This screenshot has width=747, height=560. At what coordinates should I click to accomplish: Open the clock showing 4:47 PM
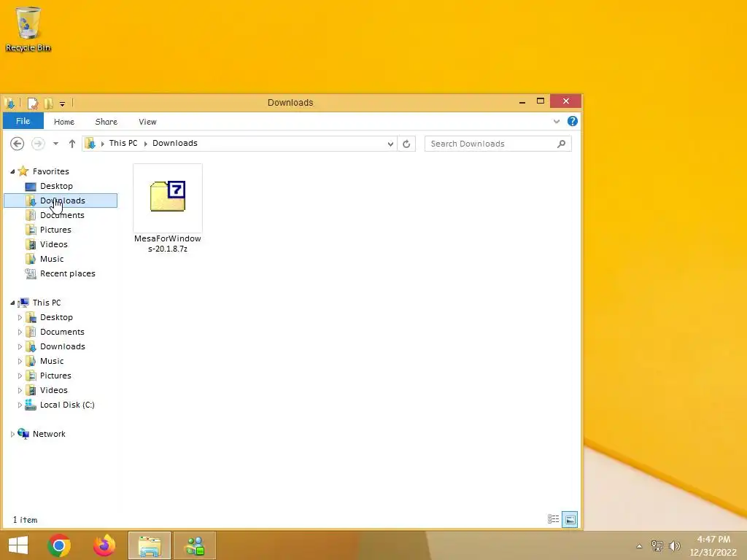(713, 545)
